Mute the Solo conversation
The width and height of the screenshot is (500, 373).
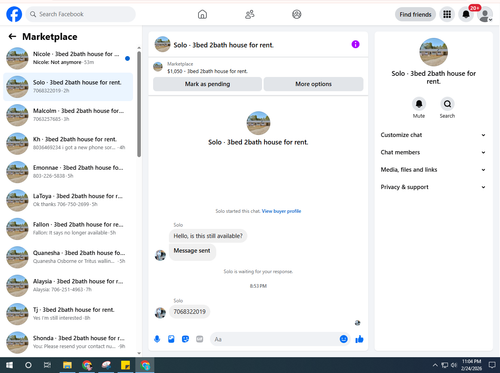(x=419, y=104)
